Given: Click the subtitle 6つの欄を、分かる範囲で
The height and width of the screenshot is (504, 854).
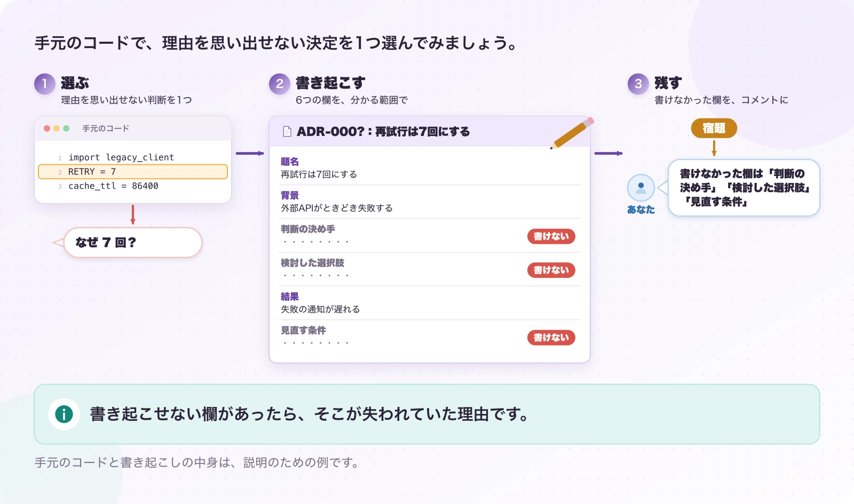Looking at the screenshot, I should [352, 100].
